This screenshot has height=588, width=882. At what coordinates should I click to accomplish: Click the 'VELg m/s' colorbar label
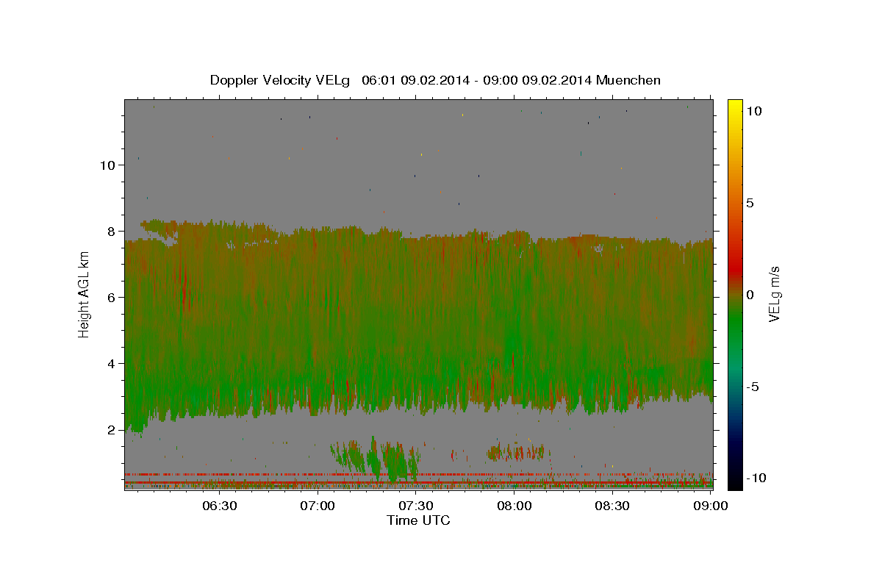coord(774,294)
